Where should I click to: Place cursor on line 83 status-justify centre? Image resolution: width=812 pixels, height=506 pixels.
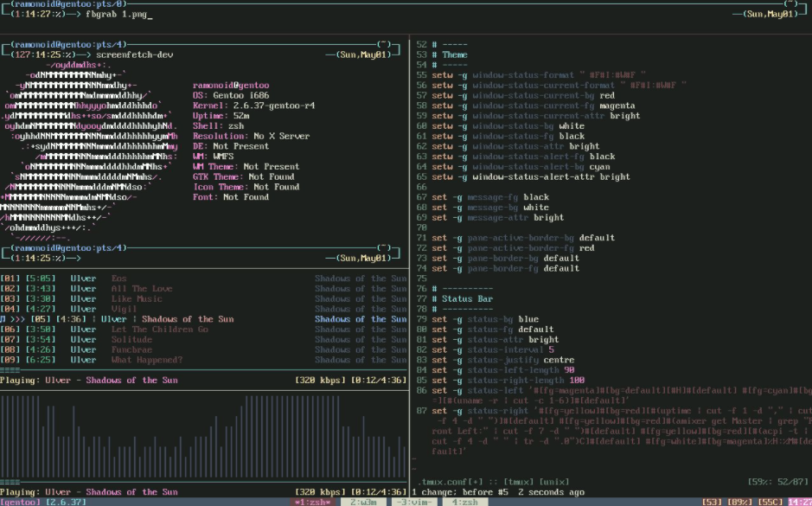[502, 360]
